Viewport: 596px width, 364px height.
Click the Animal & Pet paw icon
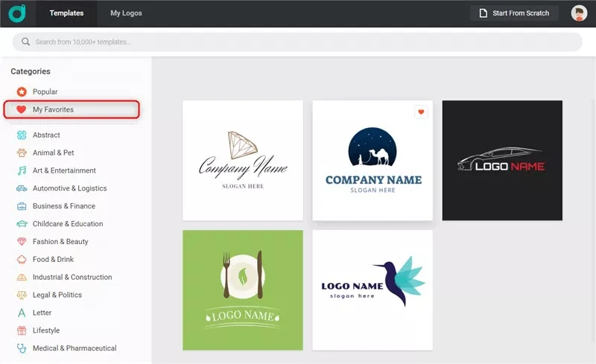point(22,153)
